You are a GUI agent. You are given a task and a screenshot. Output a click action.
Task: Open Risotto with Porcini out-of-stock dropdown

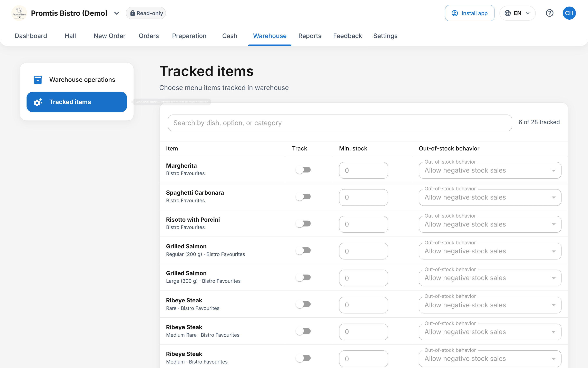click(490, 224)
